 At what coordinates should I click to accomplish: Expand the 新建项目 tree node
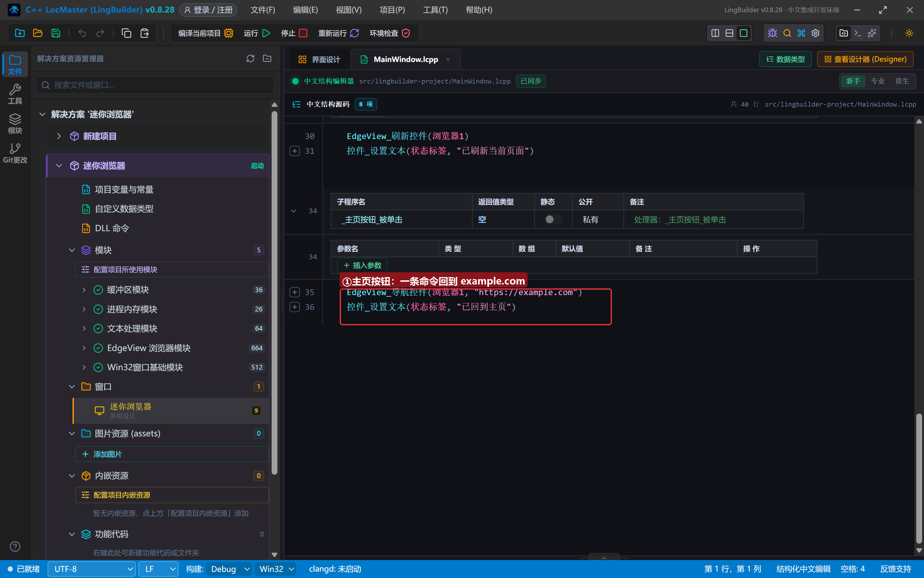[59, 136]
